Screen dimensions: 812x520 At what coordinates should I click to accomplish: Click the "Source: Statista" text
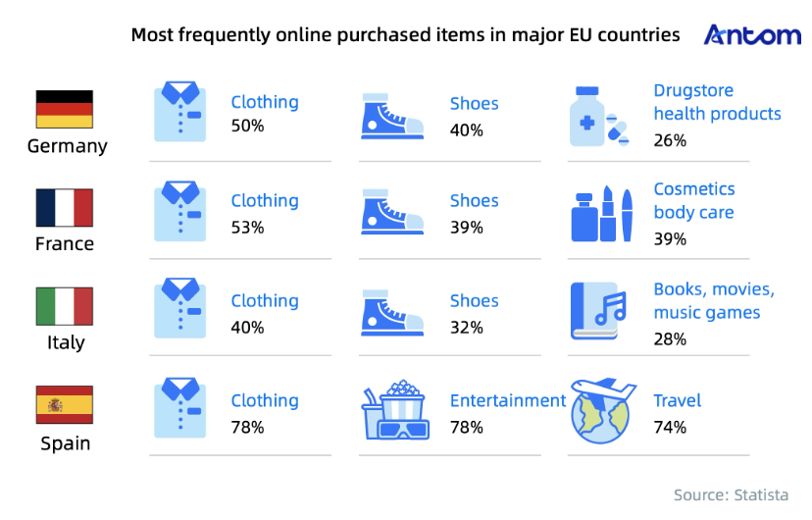[x=731, y=494]
